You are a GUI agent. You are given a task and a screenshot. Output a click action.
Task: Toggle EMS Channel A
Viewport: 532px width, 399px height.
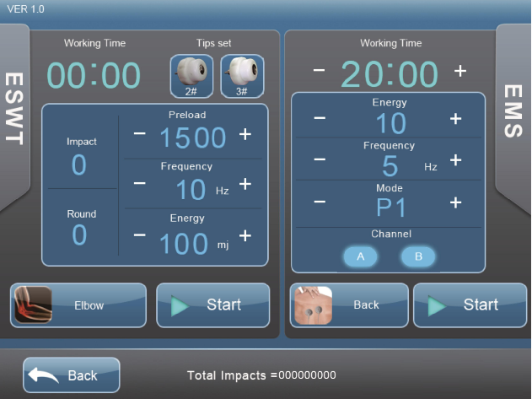(x=360, y=257)
